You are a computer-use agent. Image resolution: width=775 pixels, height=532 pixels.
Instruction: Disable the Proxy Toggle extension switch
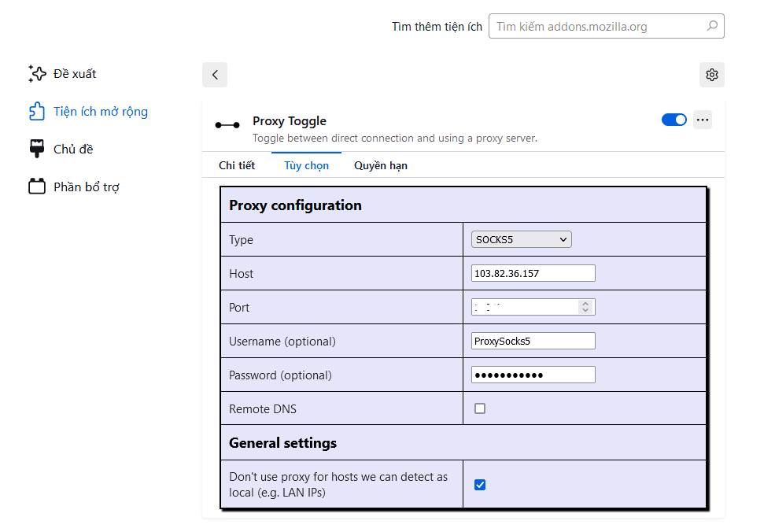[674, 120]
